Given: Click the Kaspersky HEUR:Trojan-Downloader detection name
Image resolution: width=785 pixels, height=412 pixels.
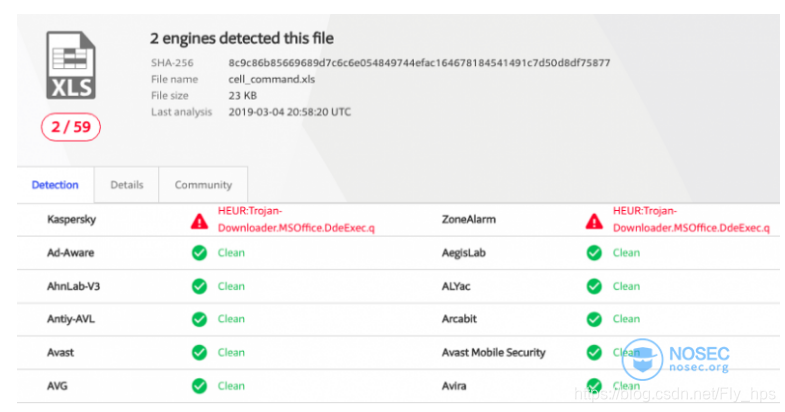Looking at the screenshot, I should (x=296, y=219).
